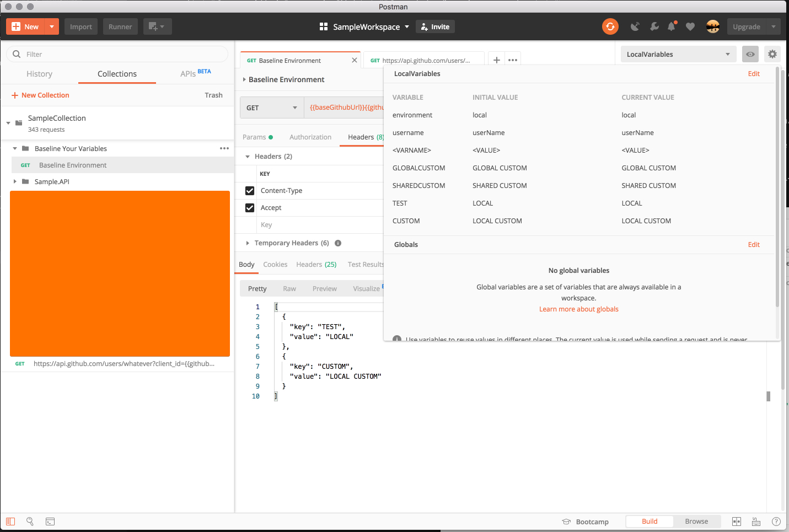789x532 pixels.
Task: Click the Upgrade button
Action: pyautogui.click(x=747, y=26)
